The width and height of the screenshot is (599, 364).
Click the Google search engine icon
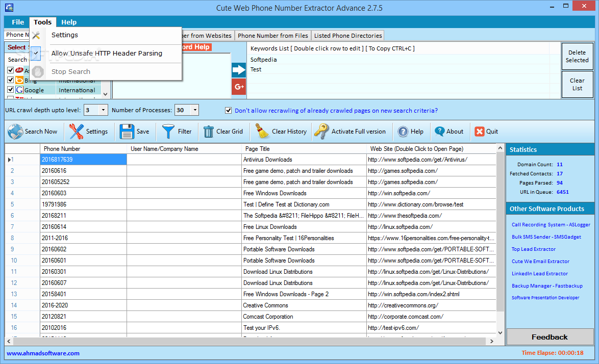(19, 90)
